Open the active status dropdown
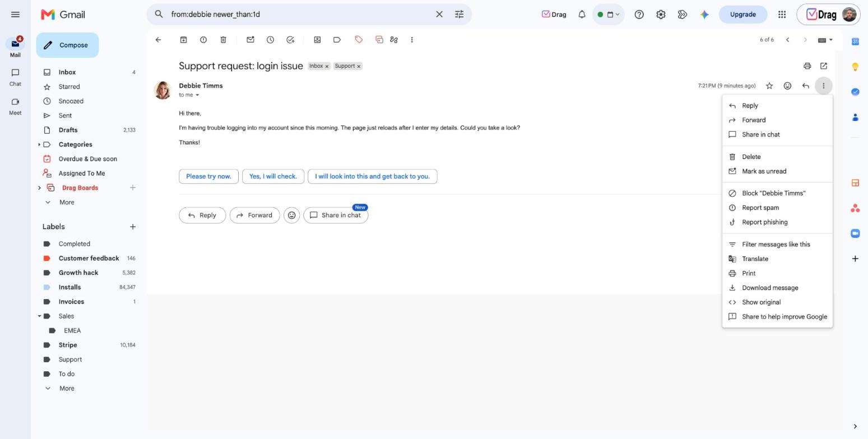The width and height of the screenshot is (868, 439). click(x=609, y=15)
